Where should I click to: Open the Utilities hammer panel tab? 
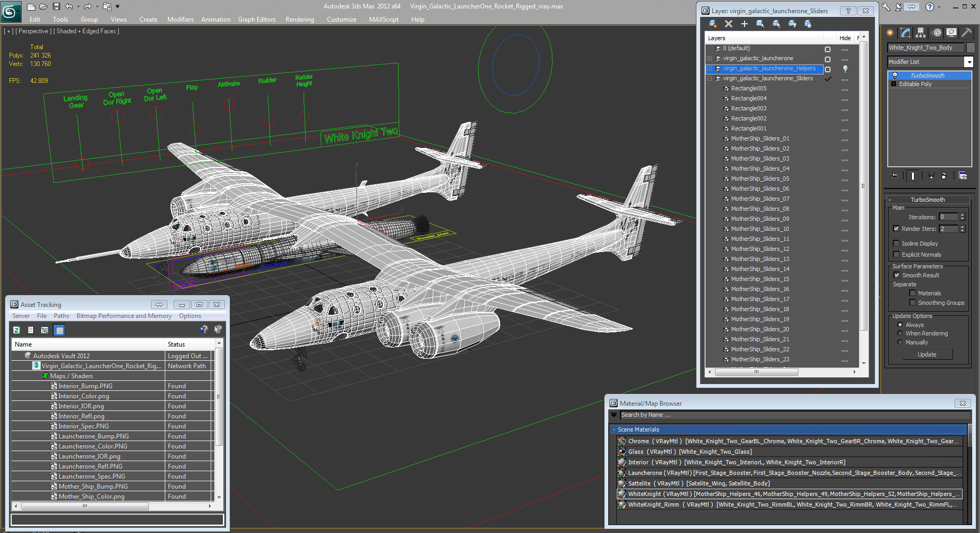click(967, 33)
